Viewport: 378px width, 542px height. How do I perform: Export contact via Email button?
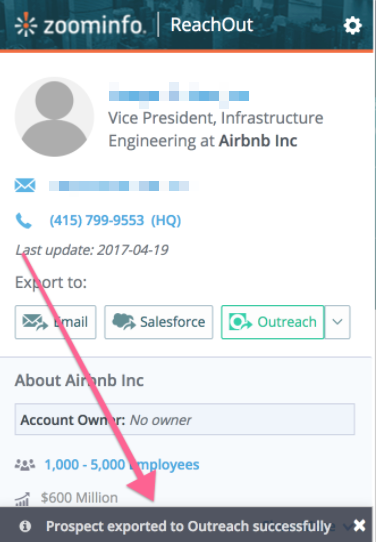point(55,322)
